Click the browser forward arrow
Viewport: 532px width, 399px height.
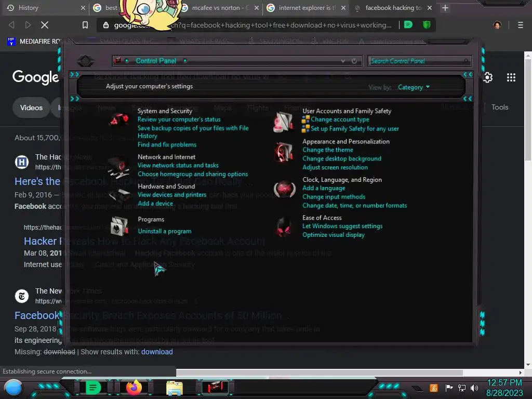click(28, 25)
